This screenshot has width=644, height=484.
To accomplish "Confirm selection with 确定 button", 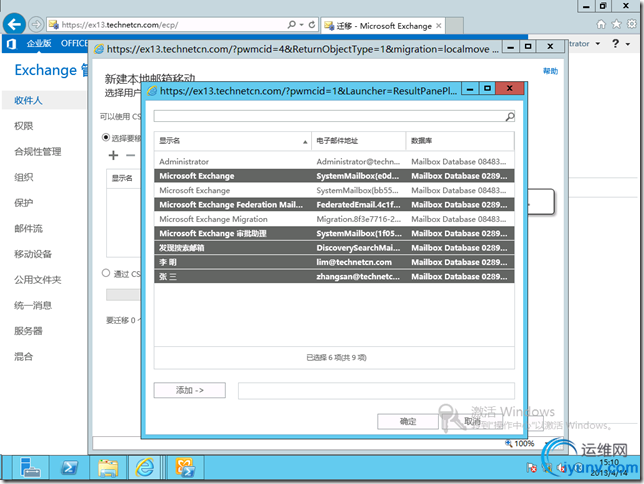I will coord(408,421).
